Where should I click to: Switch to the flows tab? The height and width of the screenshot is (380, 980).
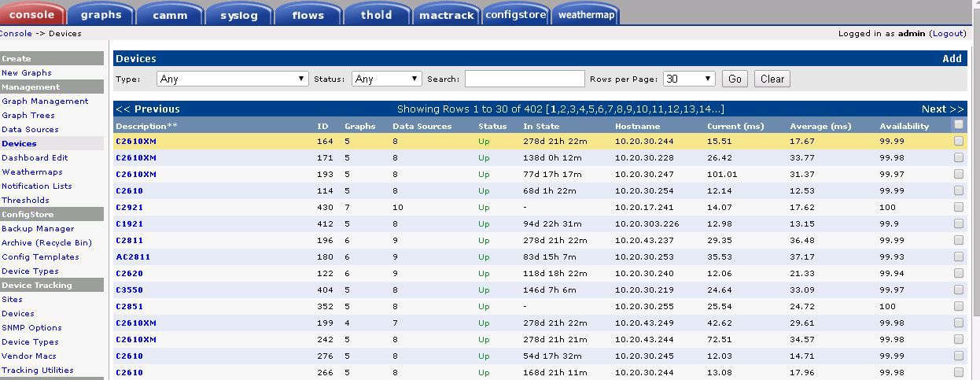308,14
